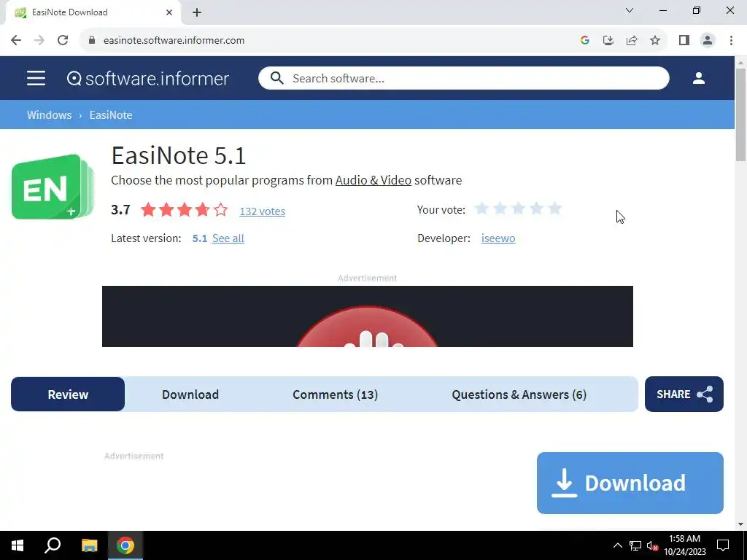Open the notification center
Screen dimensions: 747x560
(723, 545)
